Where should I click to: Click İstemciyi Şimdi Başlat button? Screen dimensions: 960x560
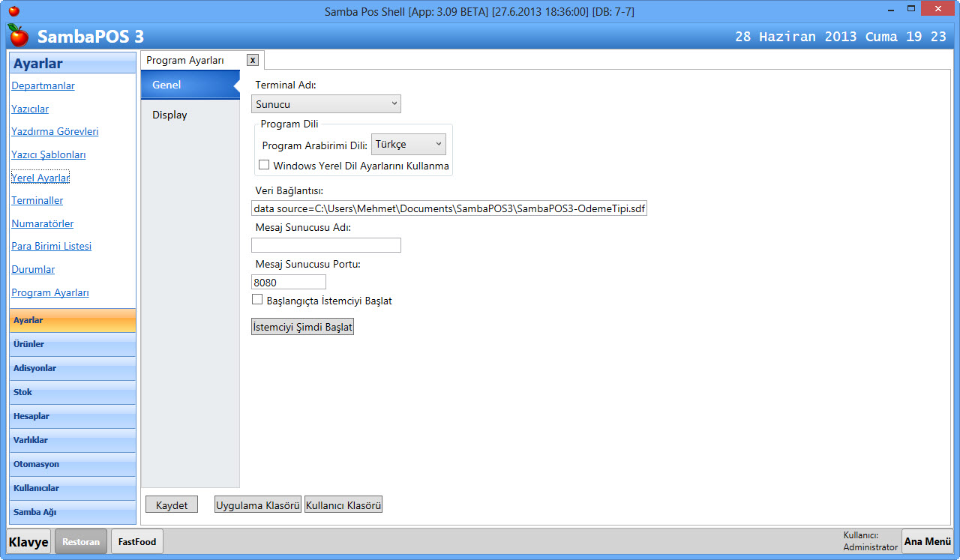coord(302,327)
